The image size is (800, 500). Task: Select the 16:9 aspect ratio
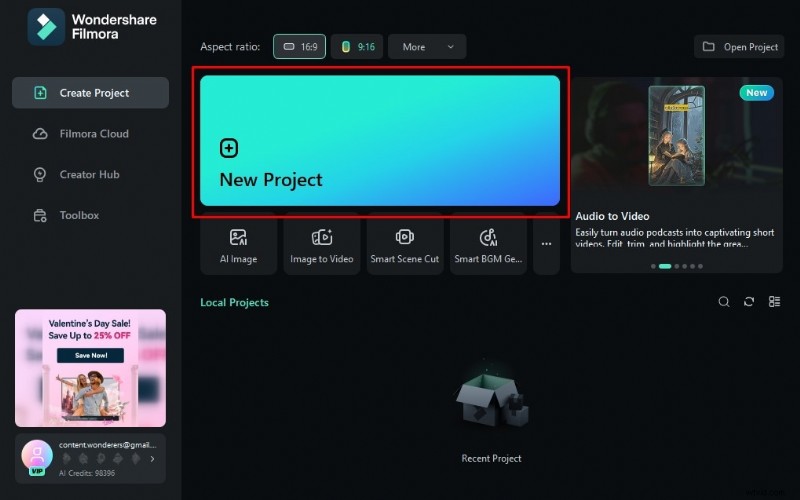pos(299,47)
